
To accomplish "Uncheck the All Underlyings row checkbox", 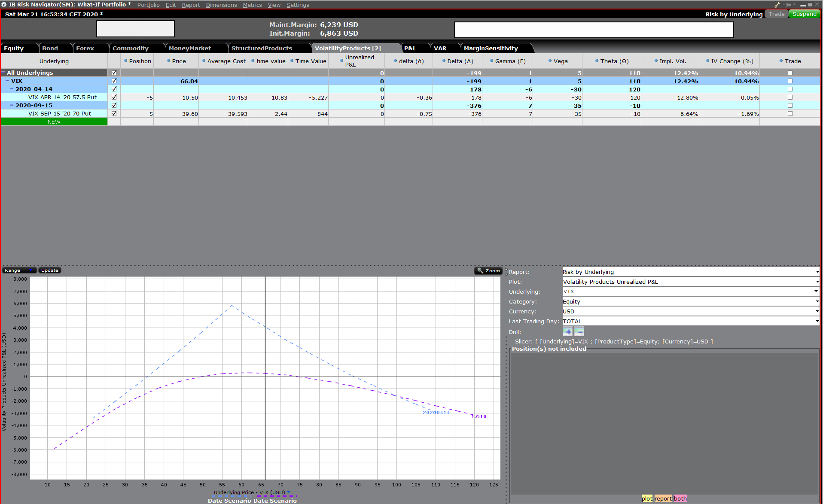I will [114, 73].
